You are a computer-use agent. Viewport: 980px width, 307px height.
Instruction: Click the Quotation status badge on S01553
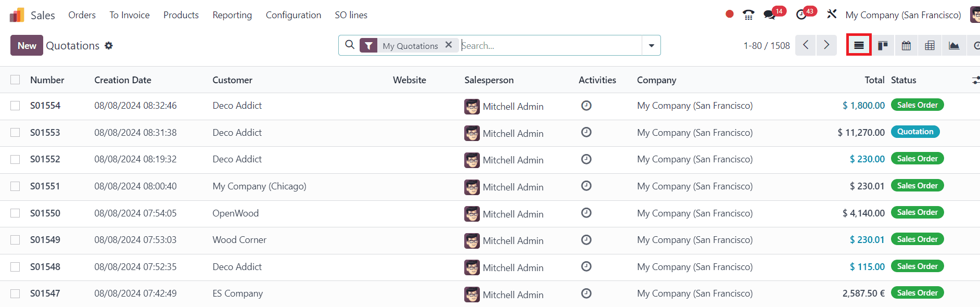pyautogui.click(x=915, y=132)
